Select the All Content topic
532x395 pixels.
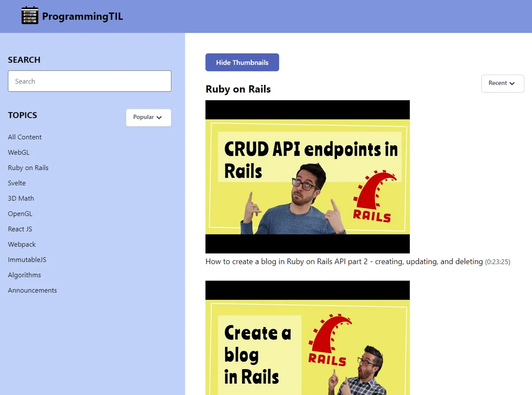25,137
